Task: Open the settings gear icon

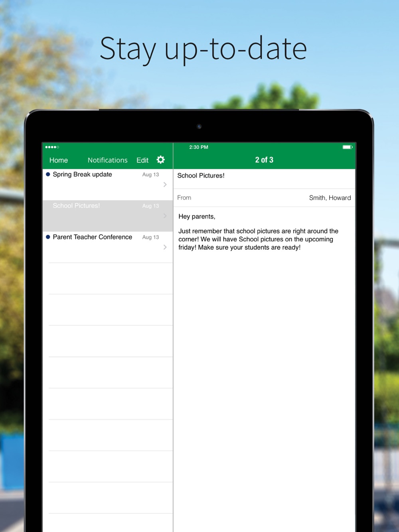Action: [x=161, y=160]
